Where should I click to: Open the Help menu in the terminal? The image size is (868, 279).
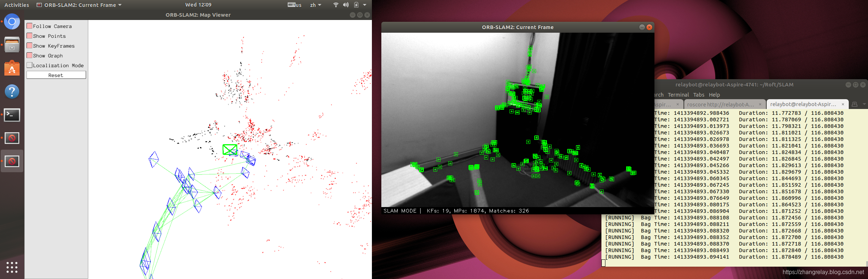pos(714,95)
